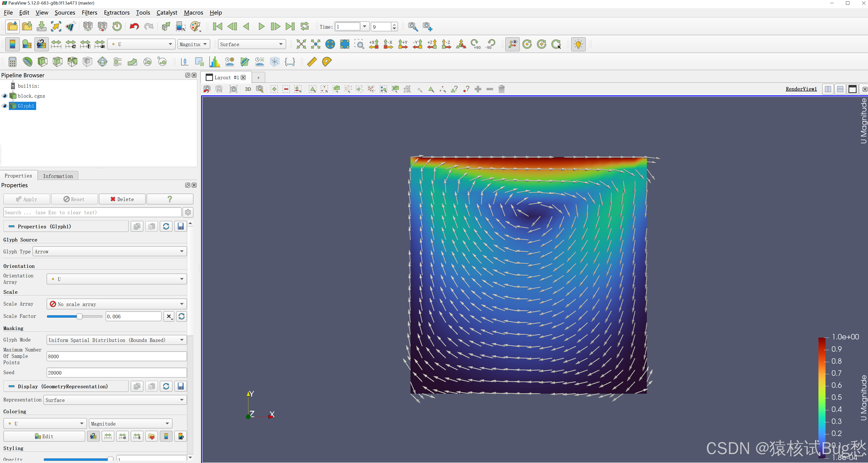Viewport: 868px width, 463px height.
Task: Click the Capture screenshot camera icon
Action: tap(233, 89)
